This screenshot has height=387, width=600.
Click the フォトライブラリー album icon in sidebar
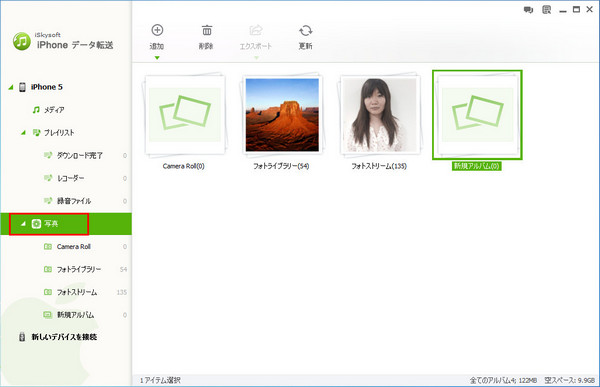pyautogui.click(x=48, y=269)
